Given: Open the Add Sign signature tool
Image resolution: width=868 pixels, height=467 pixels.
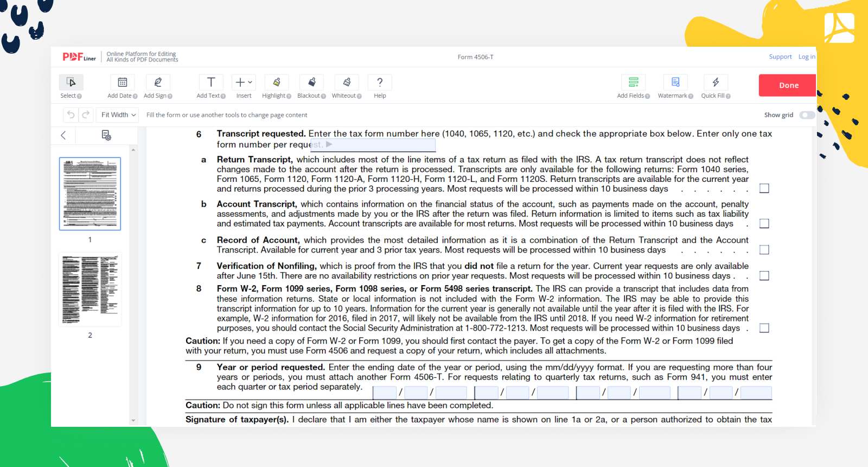Looking at the screenshot, I should tap(158, 83).
